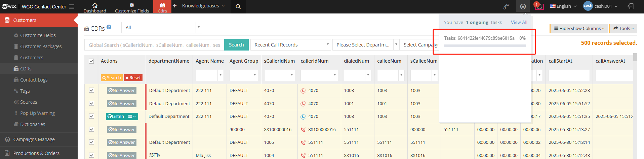This screenshot has height=159, width=644.
Task: Open the English language dropdown
Action: pos(563,6)
